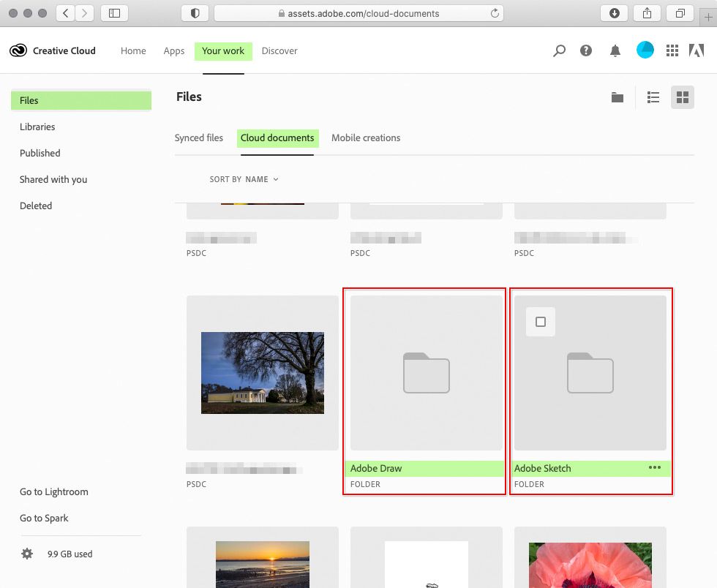This screenshot has height=588, width=717.
Task: Open the blue profile avatar
Action: (645, 50)
